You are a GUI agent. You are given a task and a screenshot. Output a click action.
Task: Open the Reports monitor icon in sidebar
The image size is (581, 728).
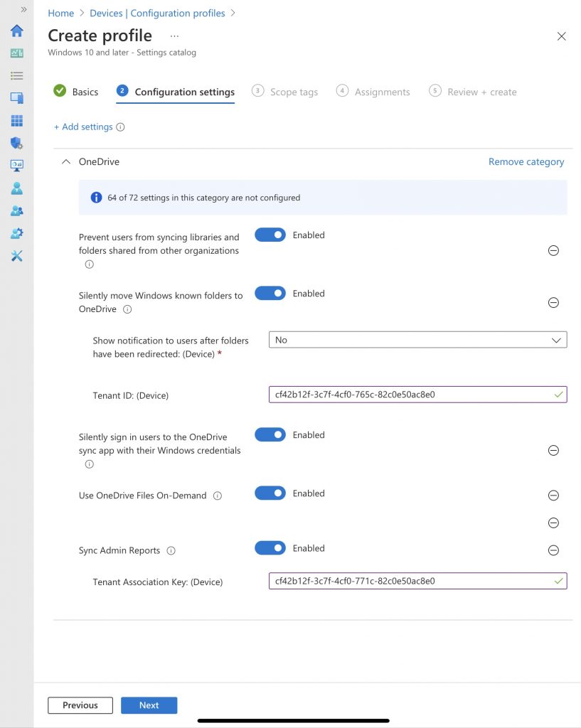pos(17,165)
